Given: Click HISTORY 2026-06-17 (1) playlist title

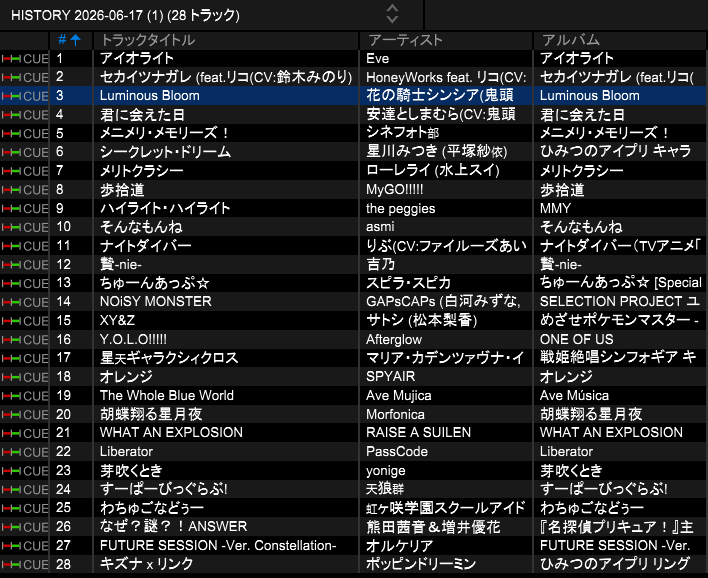Looking at the screenshot, I should 126,15.
